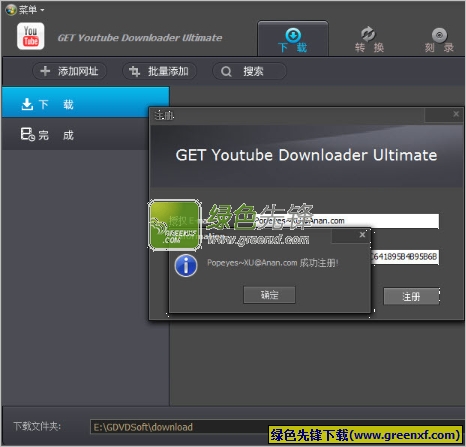This screenshot has width=466, height=447.
Task: Click the 添加网址 button
Action: click(69, 71)
